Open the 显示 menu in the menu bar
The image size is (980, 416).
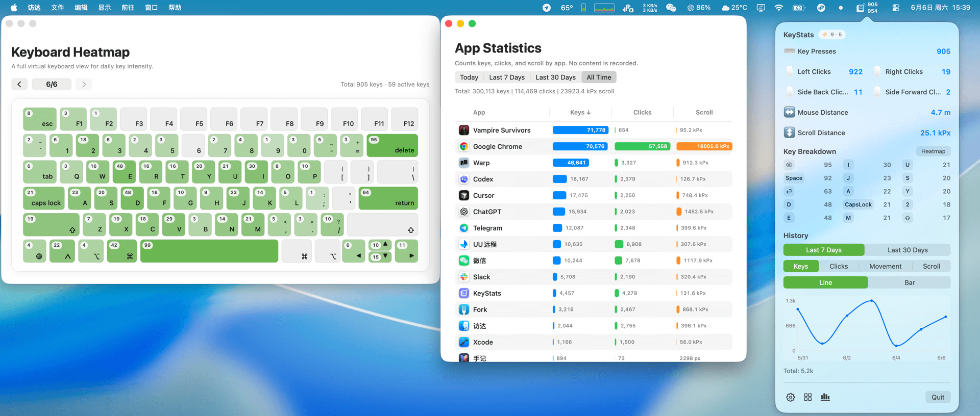pos(105,8)
